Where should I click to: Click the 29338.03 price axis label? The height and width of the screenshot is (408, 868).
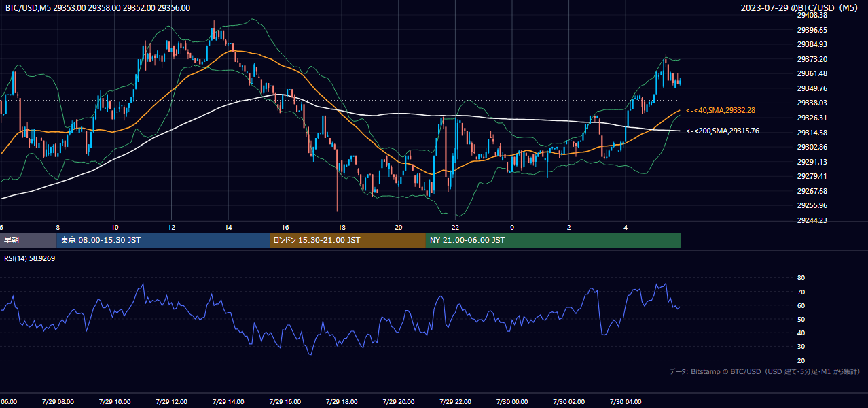(x=812, y=103)
